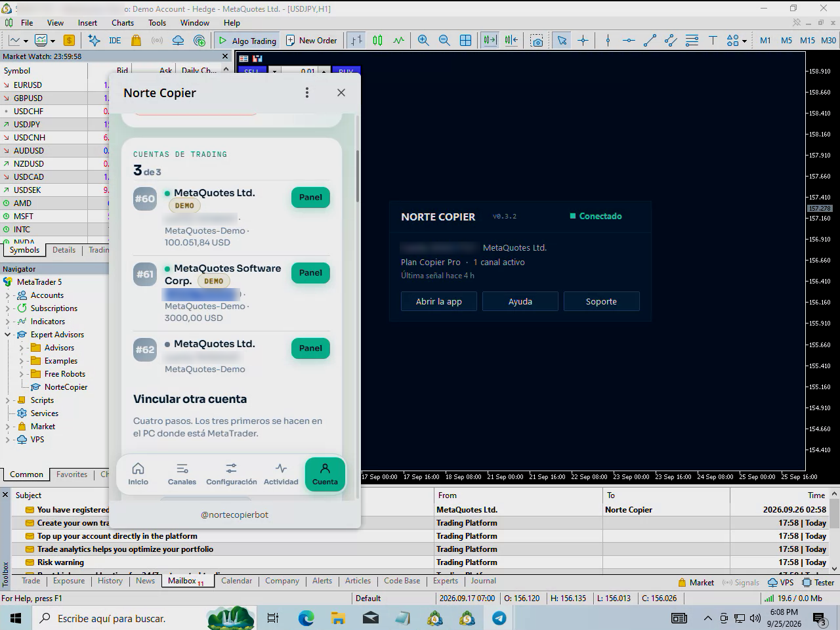
Task: Launch Microsoft Edge from taskbar
Action: tap(306, 618)
